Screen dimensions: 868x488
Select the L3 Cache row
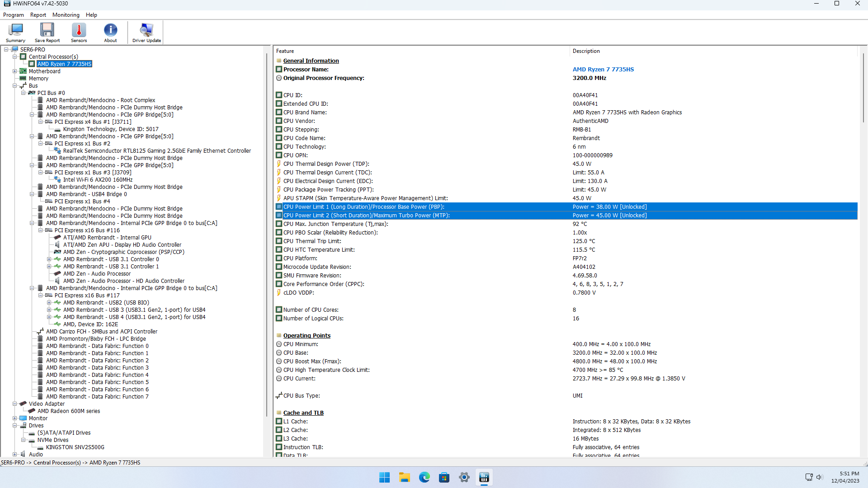(566, 439)
